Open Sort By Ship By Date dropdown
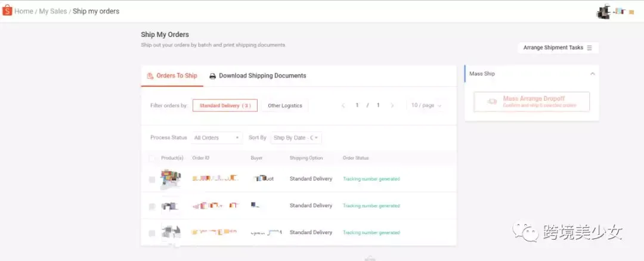This screenshot has height=261, width=644. 296,138
